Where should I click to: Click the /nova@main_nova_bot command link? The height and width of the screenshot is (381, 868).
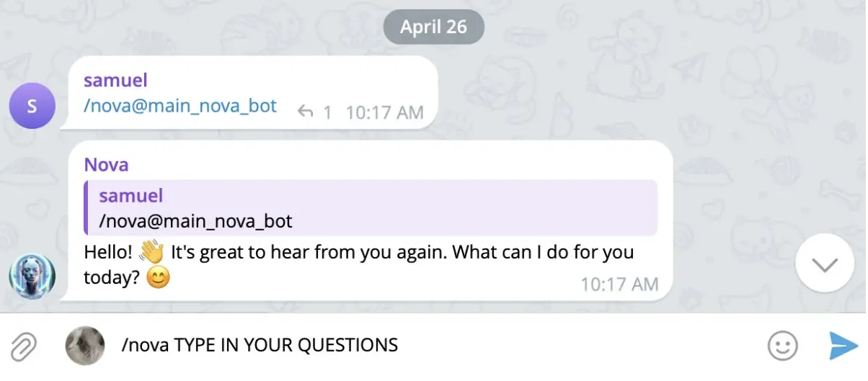tap(180, 106)
